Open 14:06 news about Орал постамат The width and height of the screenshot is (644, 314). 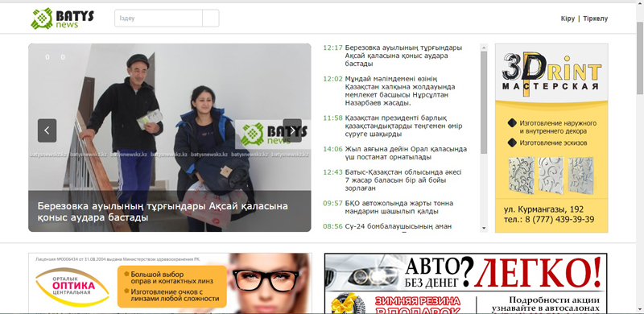point(406,153)
